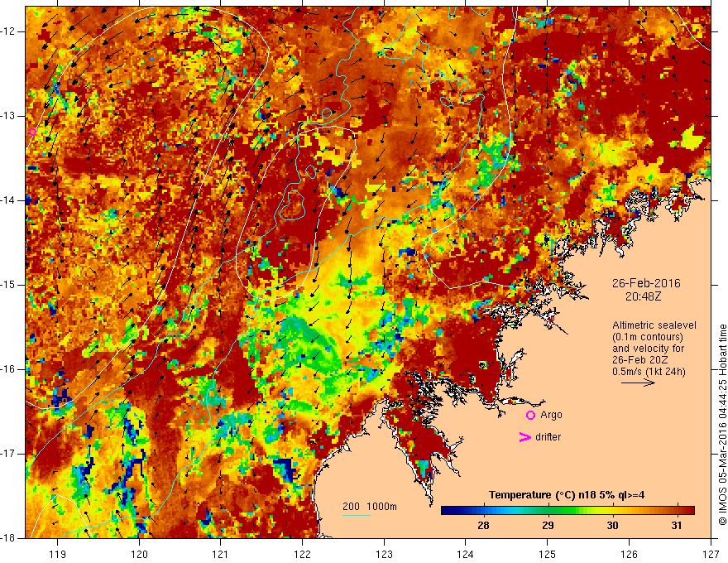The height and width of the screenshot is (563, 728).
Task: Click the latitude label '-12' on left axis
Action: point(8,31)
